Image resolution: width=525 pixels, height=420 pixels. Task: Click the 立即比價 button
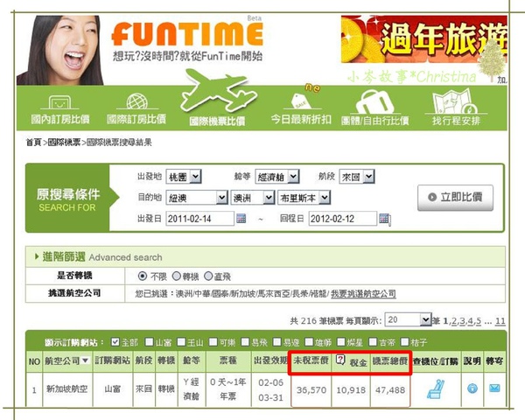(x=455, y=197)
